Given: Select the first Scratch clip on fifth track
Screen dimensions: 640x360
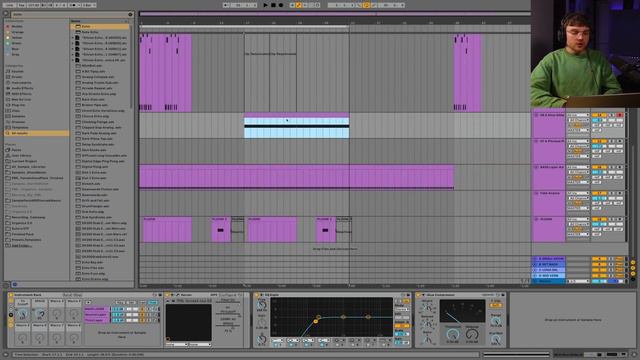Looking at the screenshot, I should (167, 230).
